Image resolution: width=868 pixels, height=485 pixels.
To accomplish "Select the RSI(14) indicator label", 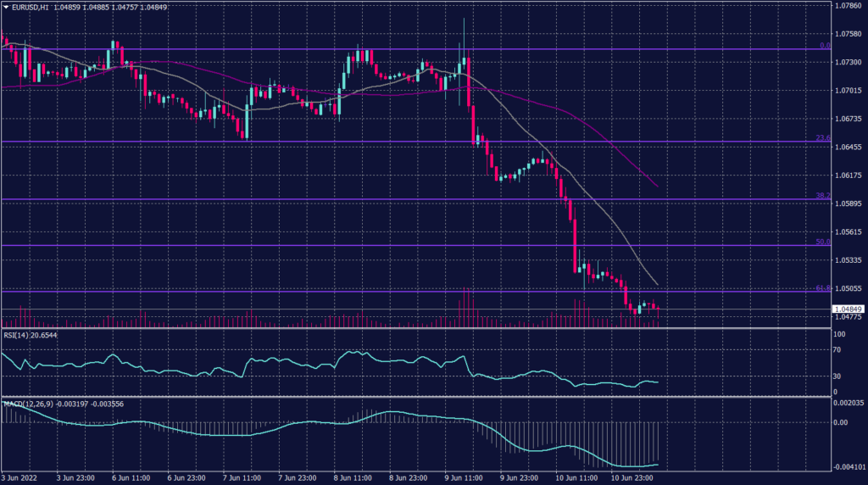I will point(17,336).
